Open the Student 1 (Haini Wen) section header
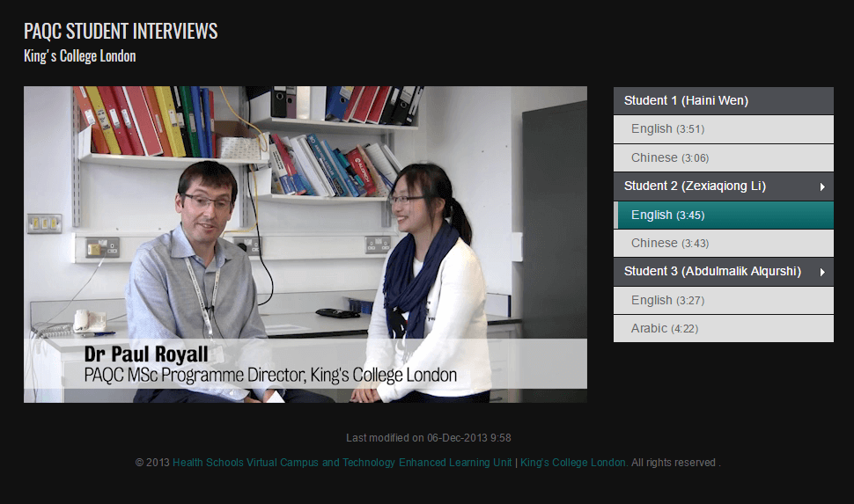854x504 pixels. pos(724,100)
